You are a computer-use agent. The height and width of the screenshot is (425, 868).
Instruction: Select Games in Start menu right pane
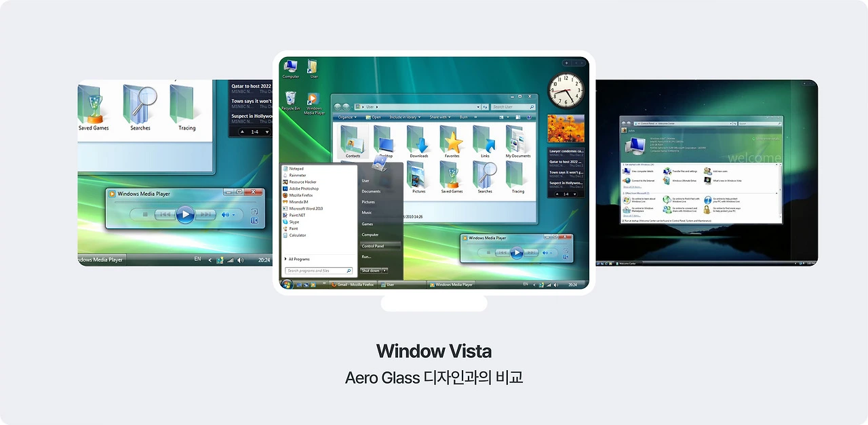pyautogui.click(x=368, y=224)
